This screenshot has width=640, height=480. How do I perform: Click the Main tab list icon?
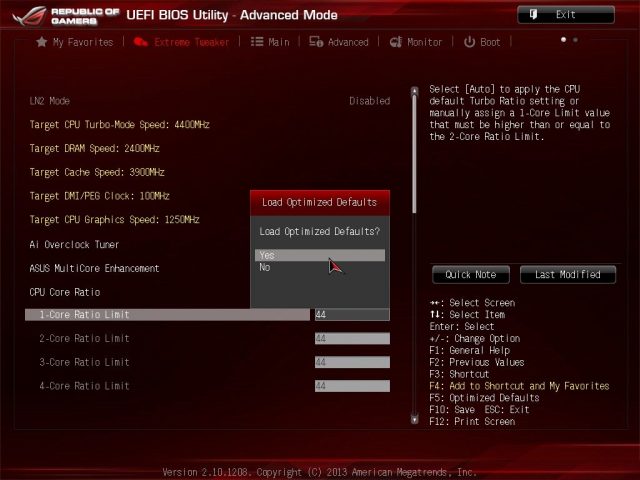(x=257, y=42)
